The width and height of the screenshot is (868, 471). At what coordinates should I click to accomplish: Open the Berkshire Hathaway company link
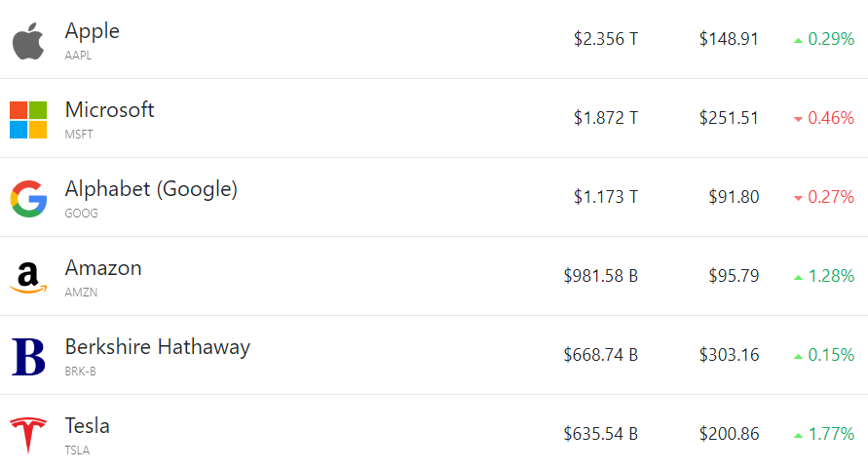(157, 347)
